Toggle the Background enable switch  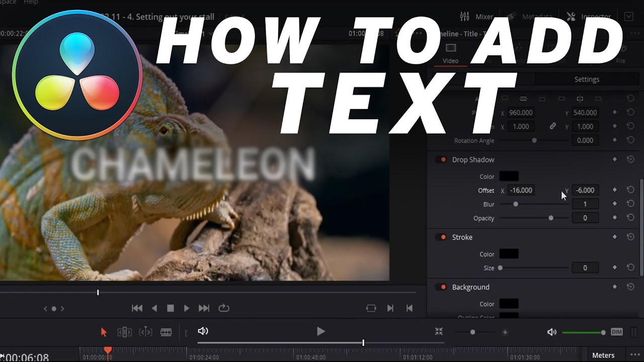(x=441, y=287)
